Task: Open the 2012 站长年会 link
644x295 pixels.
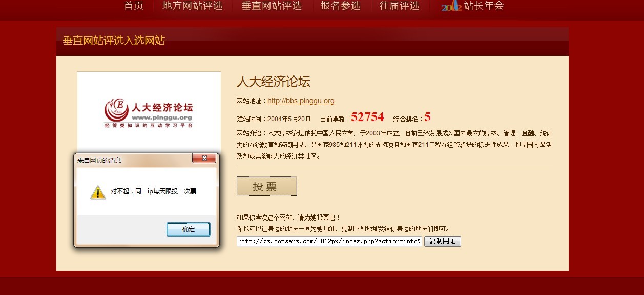Action: (x=472, y=6)
